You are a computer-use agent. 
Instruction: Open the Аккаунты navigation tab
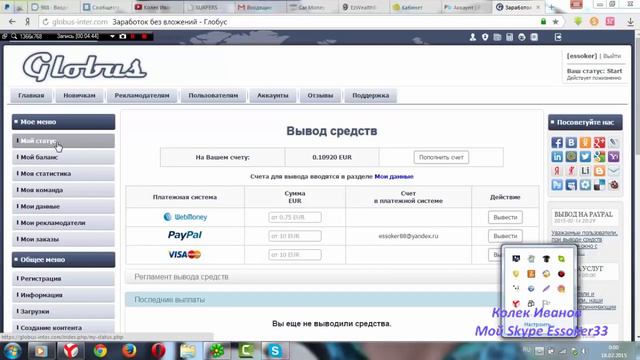pyautogui.click(x=273, y=96)
